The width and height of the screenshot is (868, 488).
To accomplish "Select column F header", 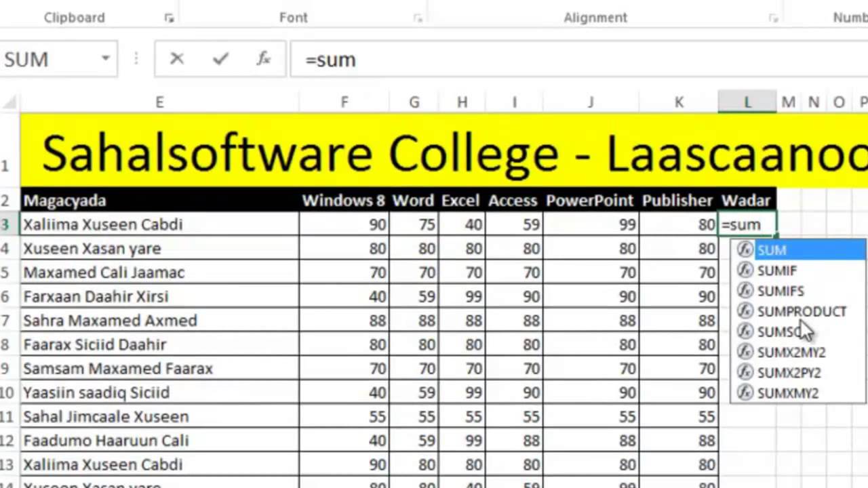I will click(x=344, y=102).
